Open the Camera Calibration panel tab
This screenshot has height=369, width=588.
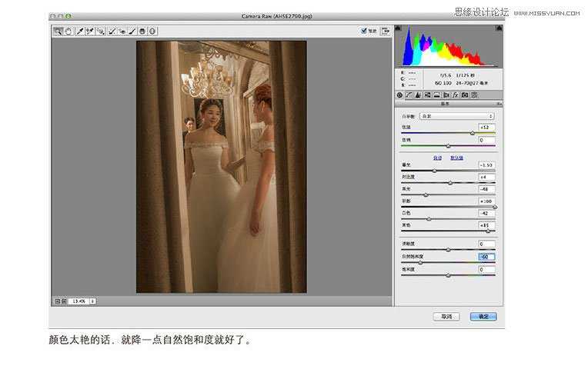click(465, 95)
